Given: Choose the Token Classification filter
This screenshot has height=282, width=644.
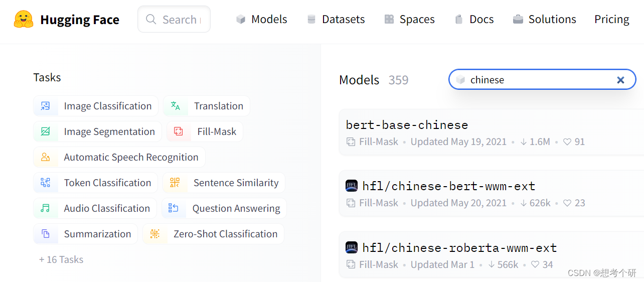Looking at the screenshot, I should (96, 183).
